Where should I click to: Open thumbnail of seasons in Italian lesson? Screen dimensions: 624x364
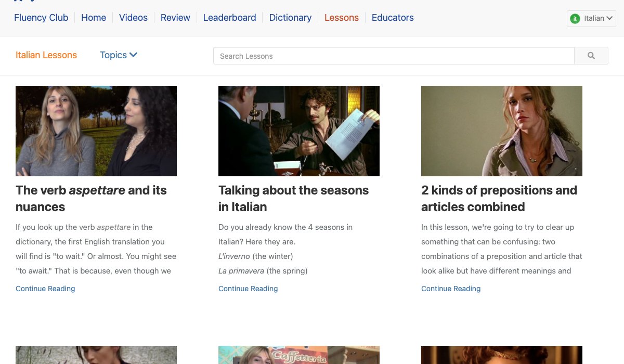(299, 131)
